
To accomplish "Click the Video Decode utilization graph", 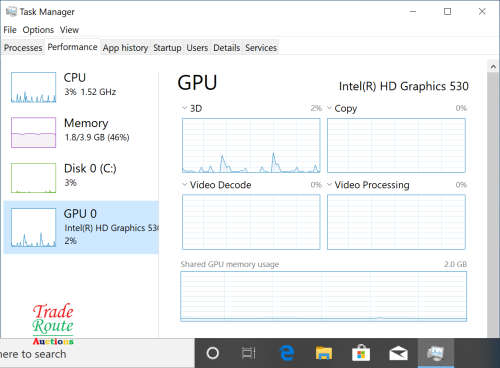I will click(x=251, y=222).
